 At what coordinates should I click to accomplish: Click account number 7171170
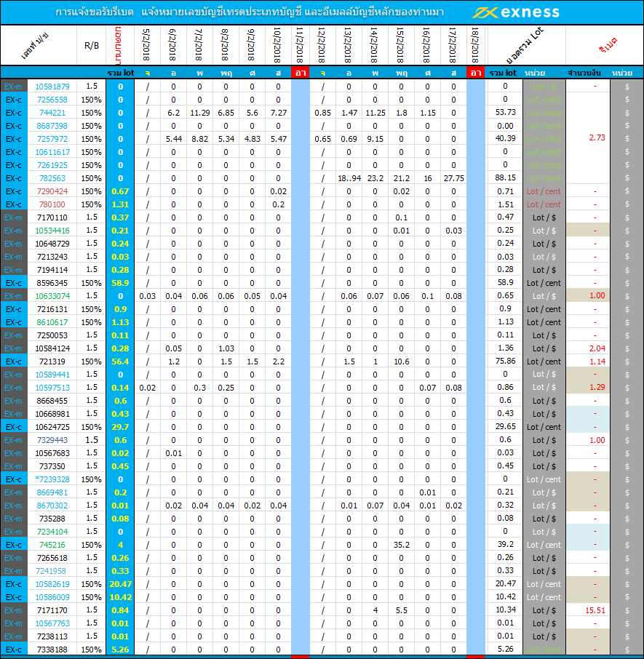click(x=52, y=610)
